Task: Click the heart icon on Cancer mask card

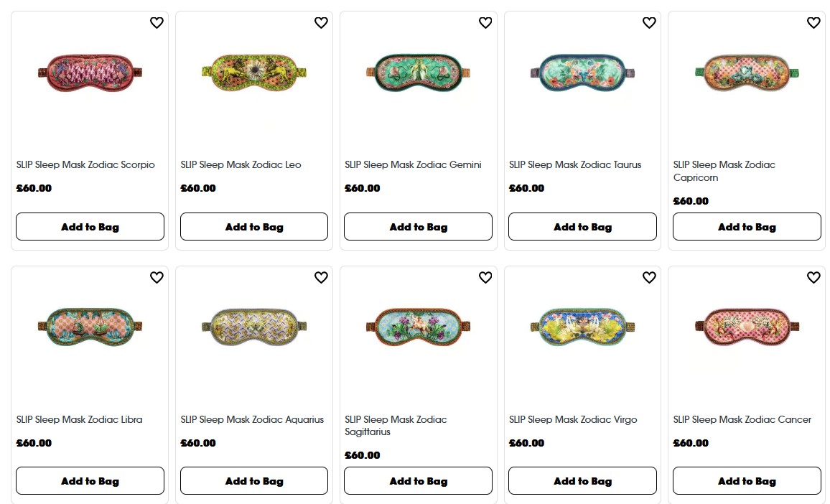Action: pyautogui.click(x=813, y=277)
